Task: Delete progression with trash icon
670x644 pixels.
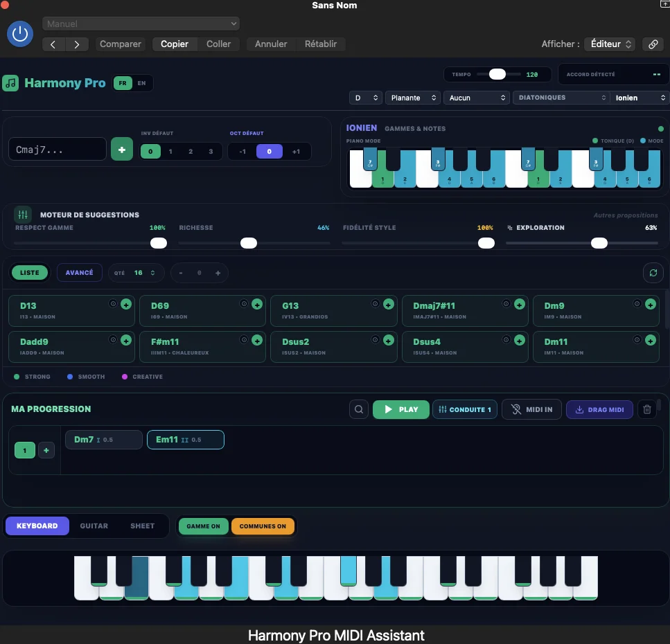Action: (x=647, y=409)
